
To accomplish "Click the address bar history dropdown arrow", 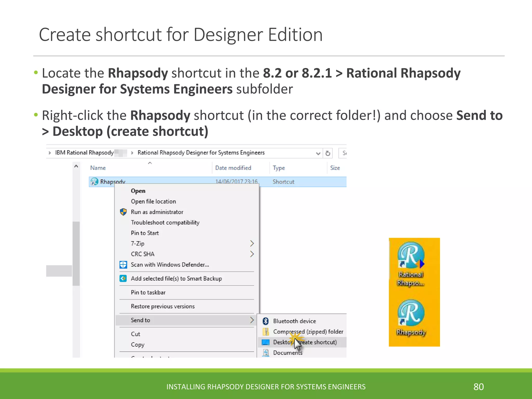I will coord(318,153).
